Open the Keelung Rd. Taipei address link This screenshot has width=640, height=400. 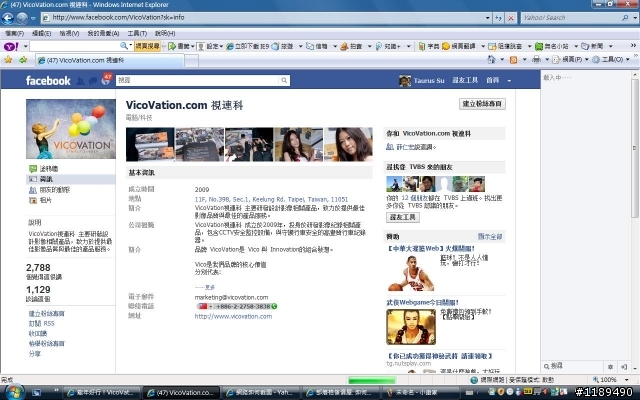coord(271,200)
